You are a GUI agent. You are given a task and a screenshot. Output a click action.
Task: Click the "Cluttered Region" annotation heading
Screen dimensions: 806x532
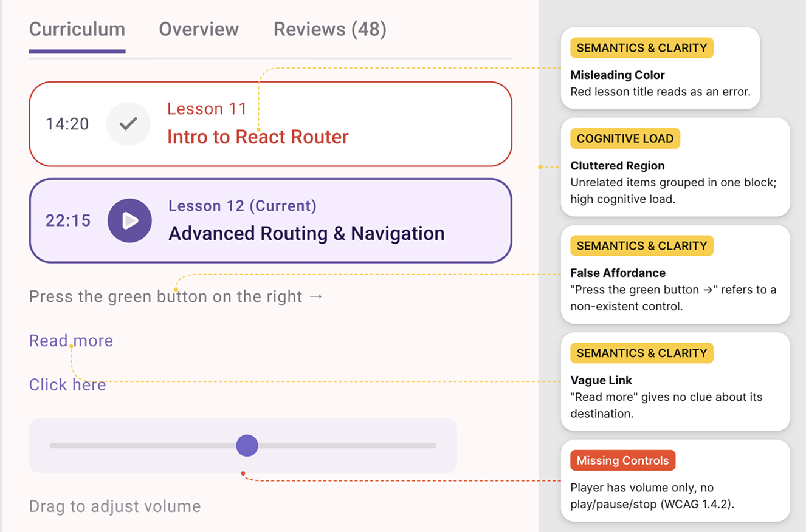(x=618, y=166)
